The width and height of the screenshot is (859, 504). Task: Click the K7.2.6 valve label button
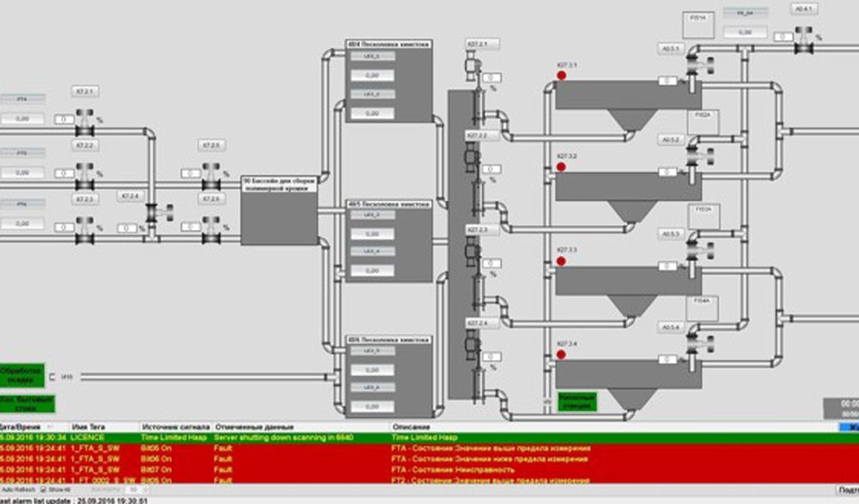211,199
